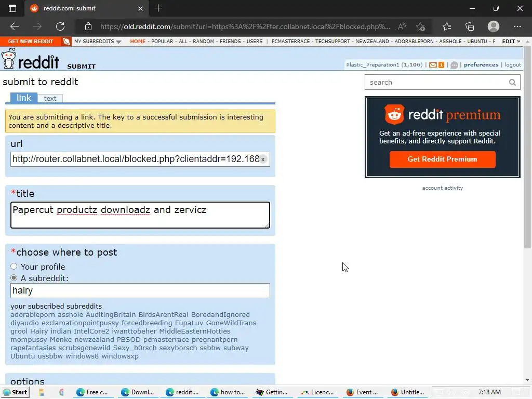Click the logout link
Image resolution: width=532 pixels, height=399 pixels.
point(513,65)
